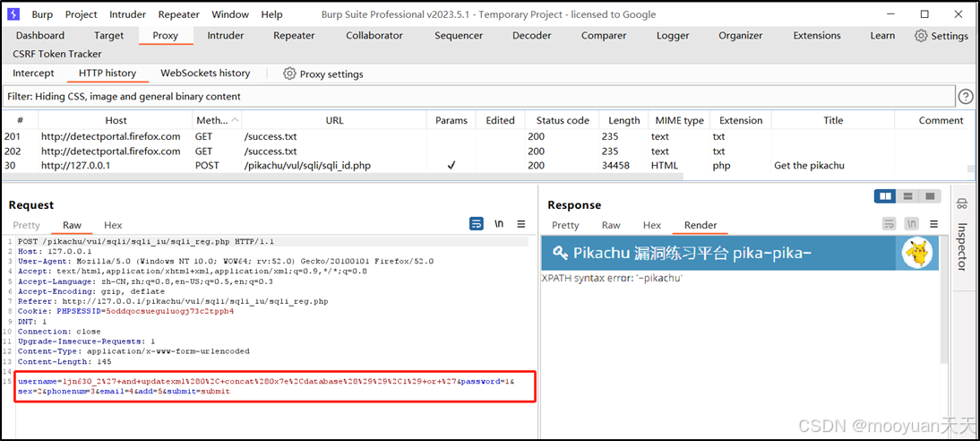
Task: Toggle Response word wrap icon
Action: (889, 223)
